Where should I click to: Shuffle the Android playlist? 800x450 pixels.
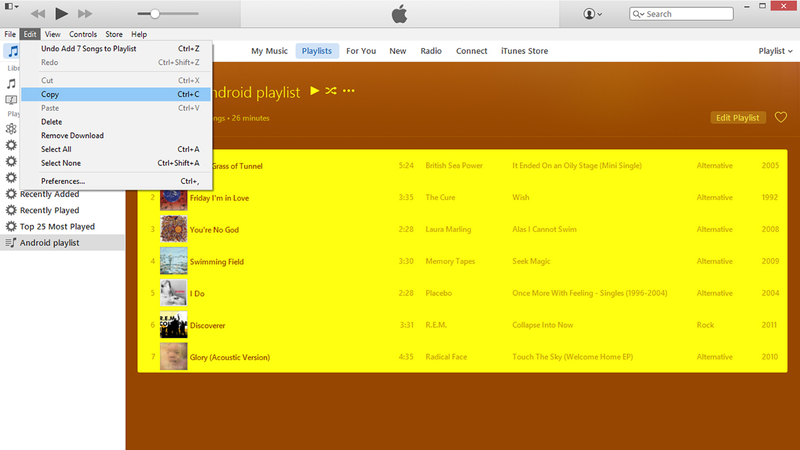coord(331,91)
